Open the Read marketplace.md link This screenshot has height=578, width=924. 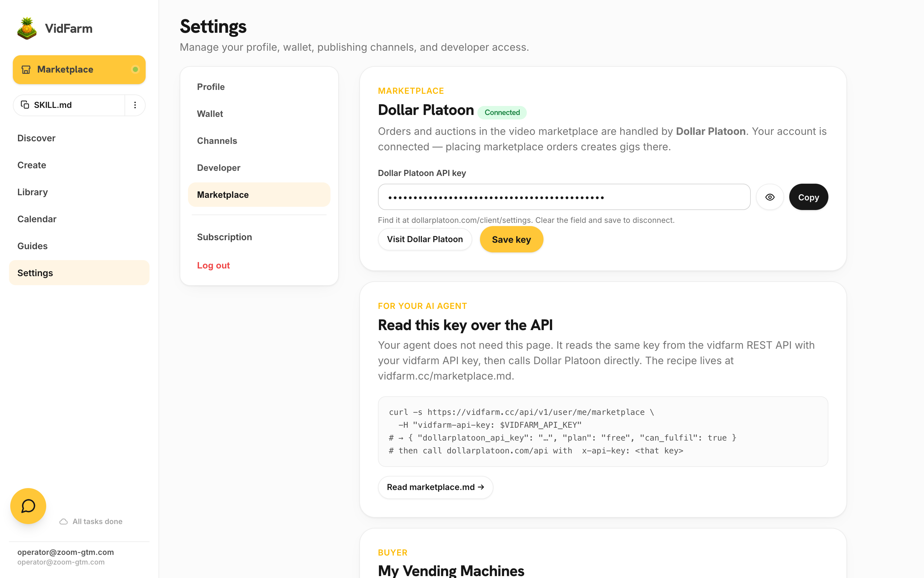(x=435, y=487)
